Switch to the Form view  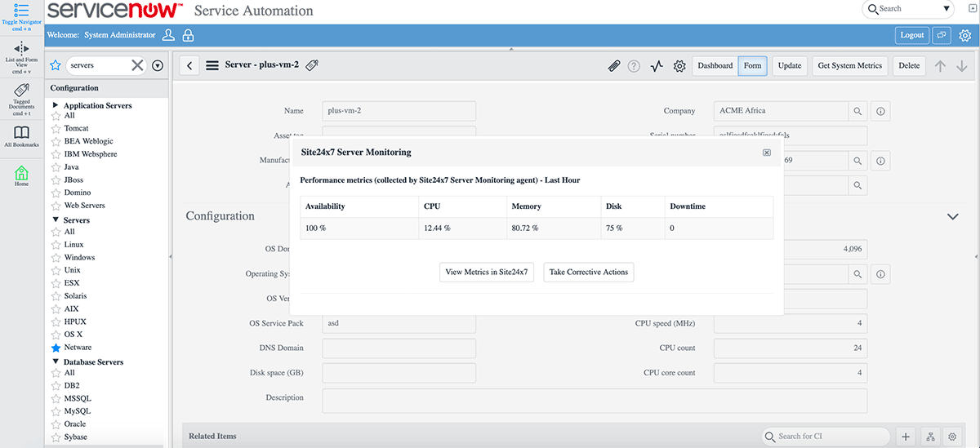(x=752, y=66)
